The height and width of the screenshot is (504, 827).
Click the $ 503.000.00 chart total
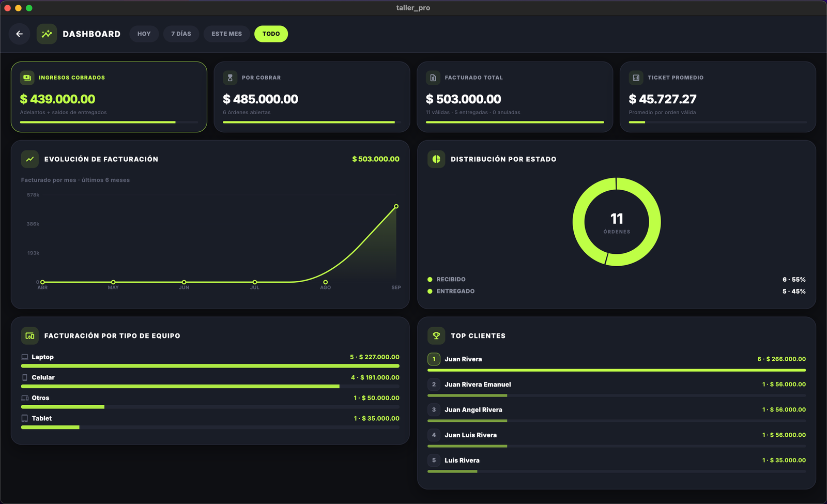point(376,159)
